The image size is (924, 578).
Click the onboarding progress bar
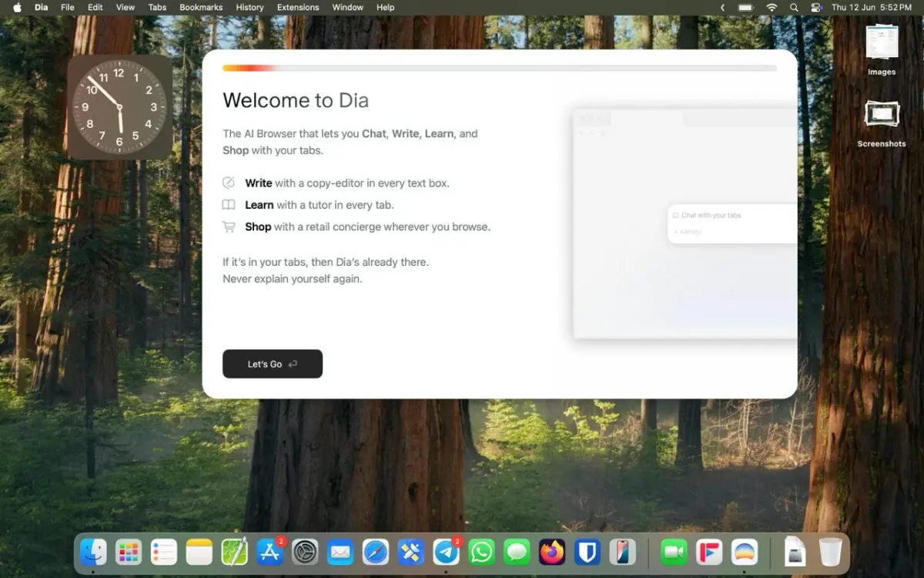[x=500, y=68]
